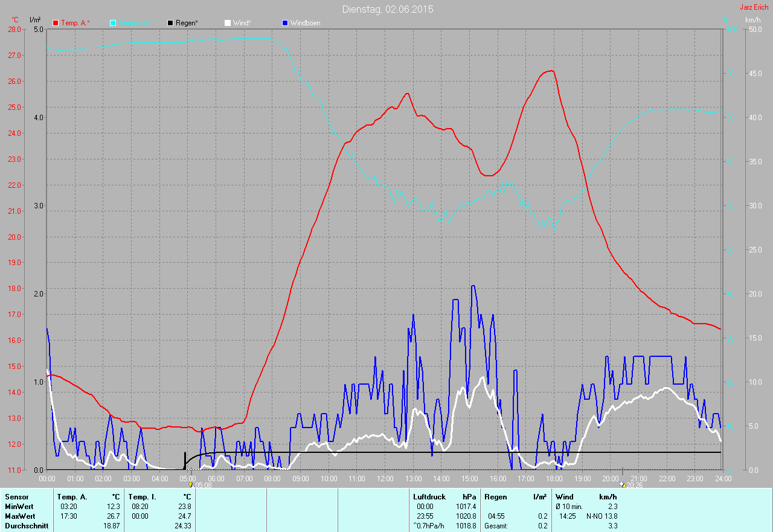Click the sunrise marker at 05:08

point(191,484)
